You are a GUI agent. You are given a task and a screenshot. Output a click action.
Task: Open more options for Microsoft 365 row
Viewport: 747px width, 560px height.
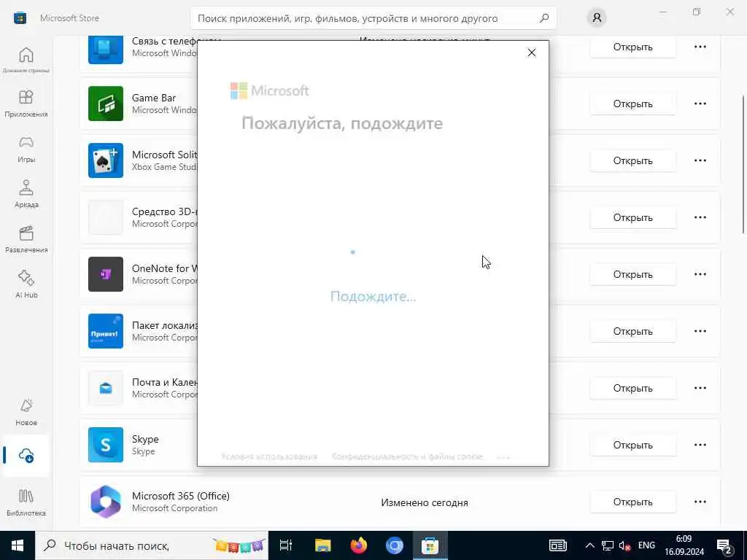pos(700,502)
